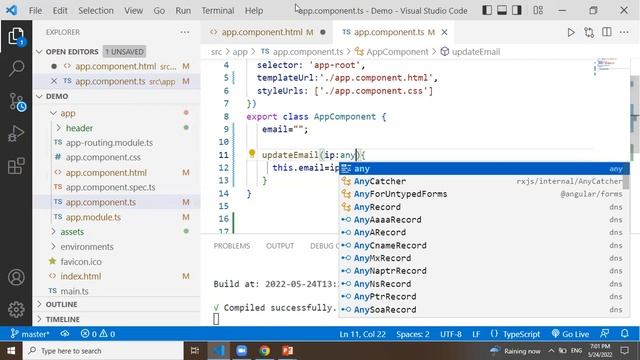The image size is (640, 360).
Task: Click Go Live in status bar
Action: [x=570, y=334]
